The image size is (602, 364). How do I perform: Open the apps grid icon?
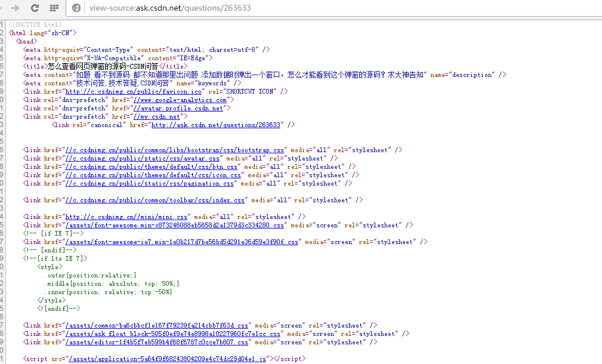pyautogui.click(x=54, y=8)
